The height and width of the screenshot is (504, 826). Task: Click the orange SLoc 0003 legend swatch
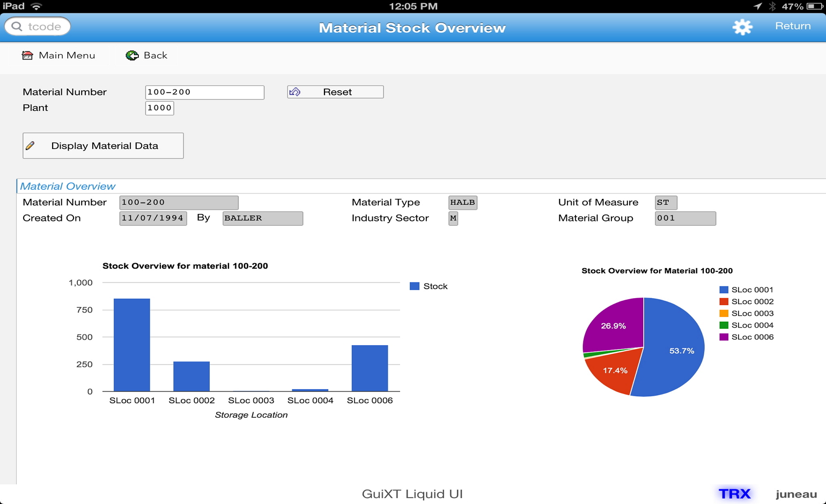[x=724, y=313]
